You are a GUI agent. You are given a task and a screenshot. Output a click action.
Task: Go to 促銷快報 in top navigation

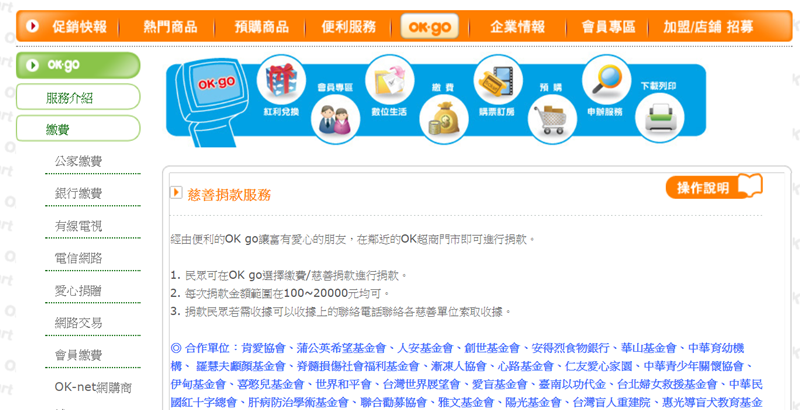pyautogui.click(x=80, y=26)
